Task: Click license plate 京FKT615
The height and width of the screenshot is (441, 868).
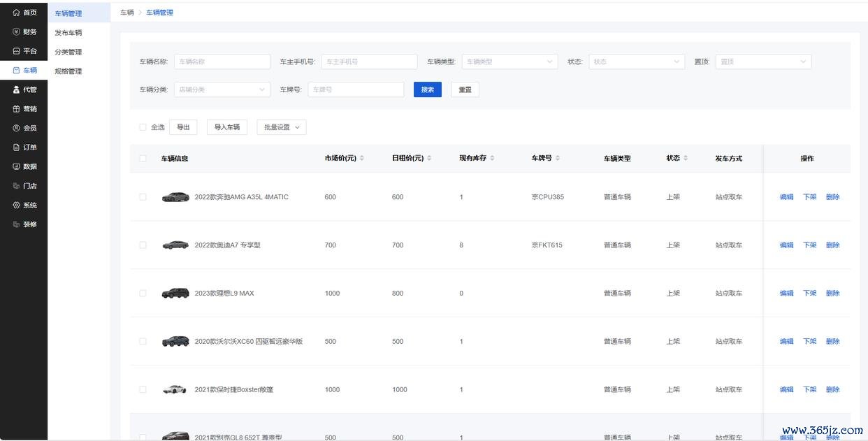Action: [x=547, y=245]
